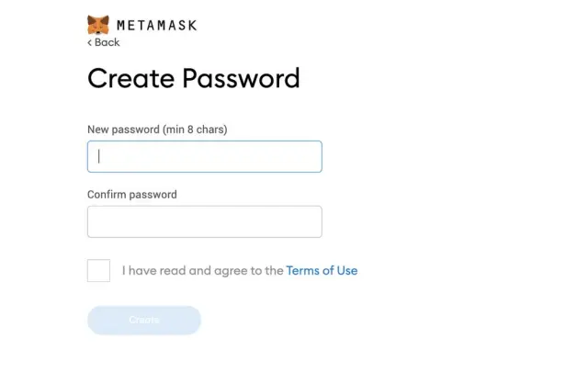Screen dimensions: 588x383
Task: Select the Confirm password input field
Action: click(204, 221)
